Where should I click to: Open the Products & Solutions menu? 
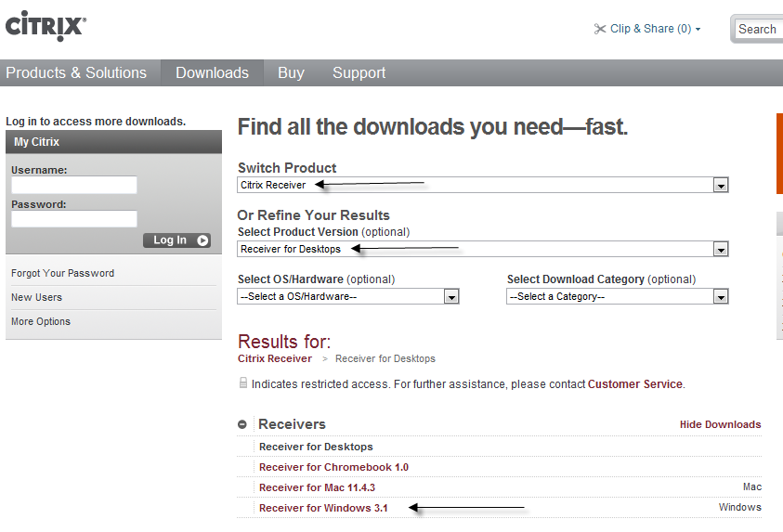tap(76, 72)
